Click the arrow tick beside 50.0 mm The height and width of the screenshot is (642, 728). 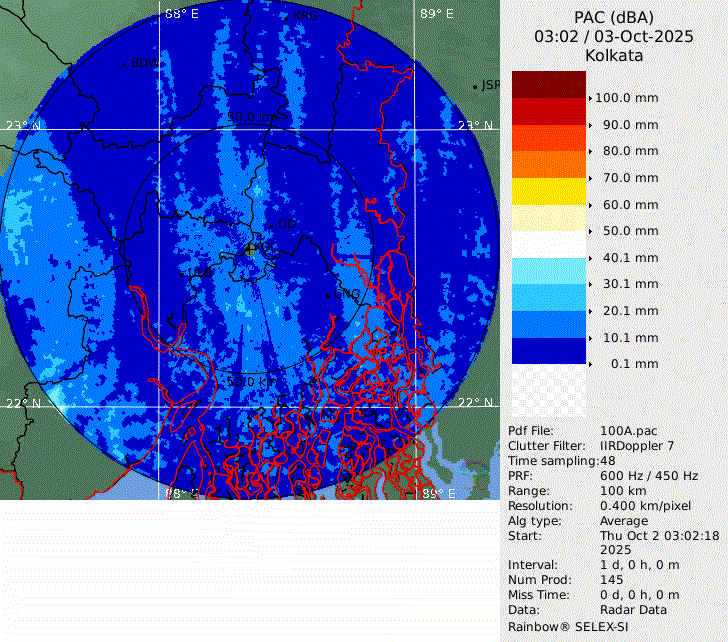click(x=590, y=231)
